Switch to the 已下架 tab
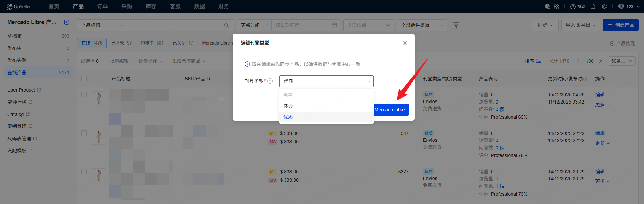The image size is (644, 204). 121,43
